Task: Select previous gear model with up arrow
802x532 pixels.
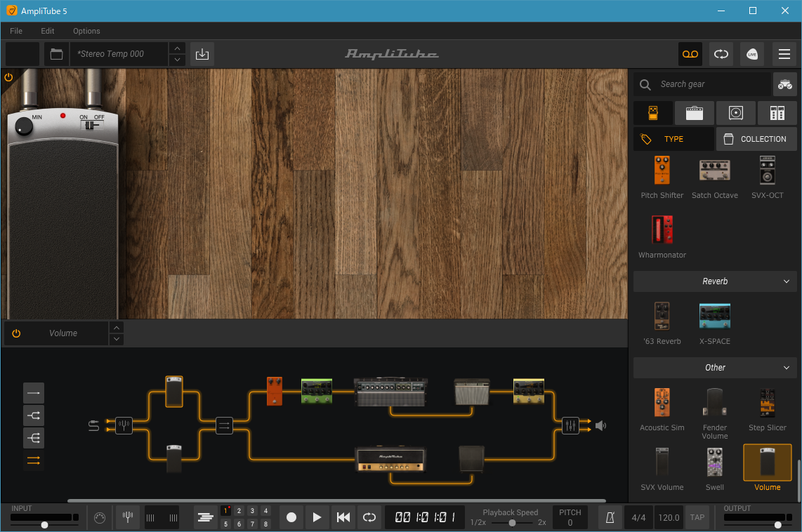Action: click(117, 328)
